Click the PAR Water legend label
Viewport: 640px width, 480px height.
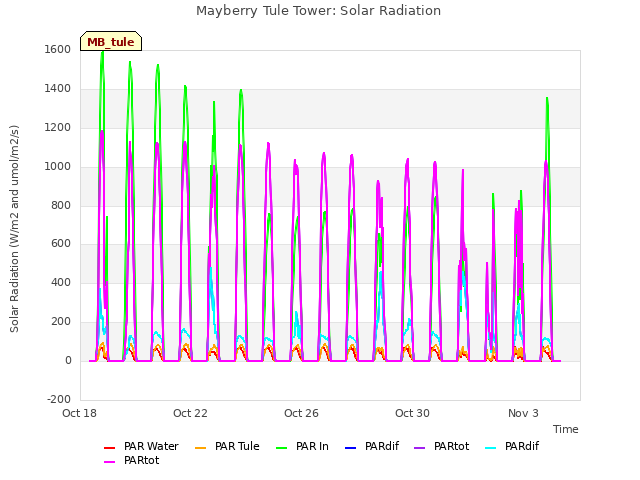click(151, 447)
